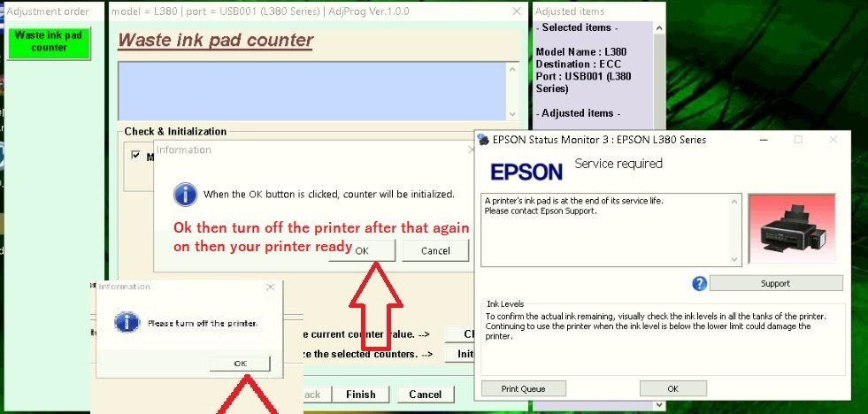Maximize the EPSON Status Monitor window
Screen dimensions: 868x414
(798, 140)
